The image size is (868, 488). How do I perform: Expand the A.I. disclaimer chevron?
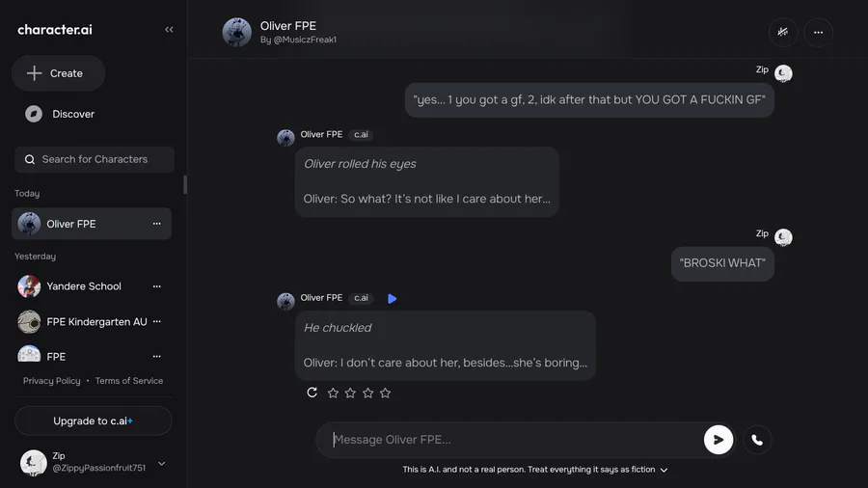point(665,471)
